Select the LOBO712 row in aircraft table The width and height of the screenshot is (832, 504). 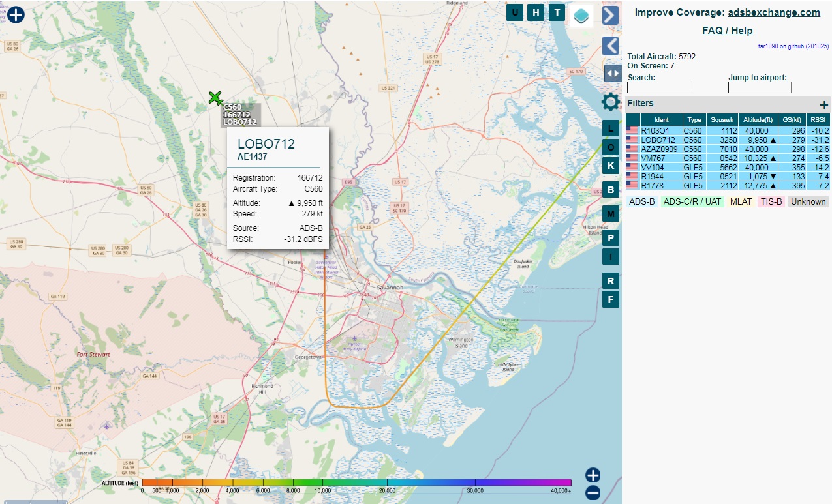click(x=728, y=140)
